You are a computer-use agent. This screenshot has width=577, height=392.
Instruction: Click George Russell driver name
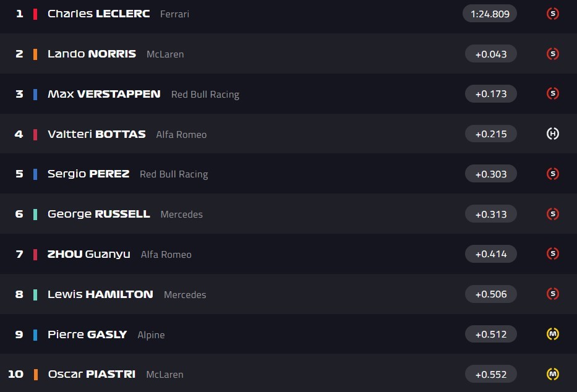point(98,214)
